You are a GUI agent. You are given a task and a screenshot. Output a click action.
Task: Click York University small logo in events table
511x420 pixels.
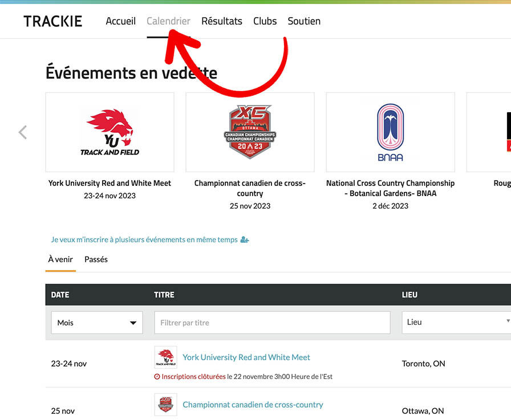165,357
